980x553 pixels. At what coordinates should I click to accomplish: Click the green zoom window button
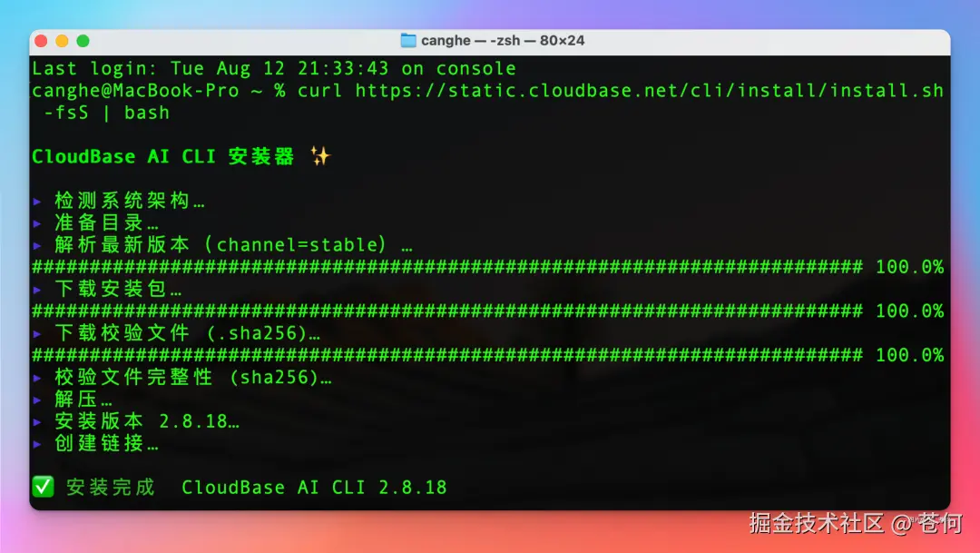tap(83, 41)
